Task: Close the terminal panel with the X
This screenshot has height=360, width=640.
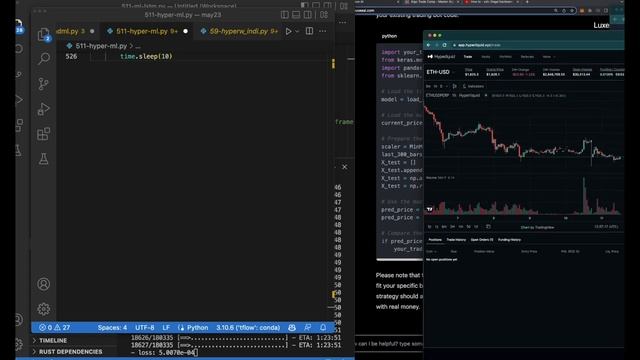Action: (344, 167)
